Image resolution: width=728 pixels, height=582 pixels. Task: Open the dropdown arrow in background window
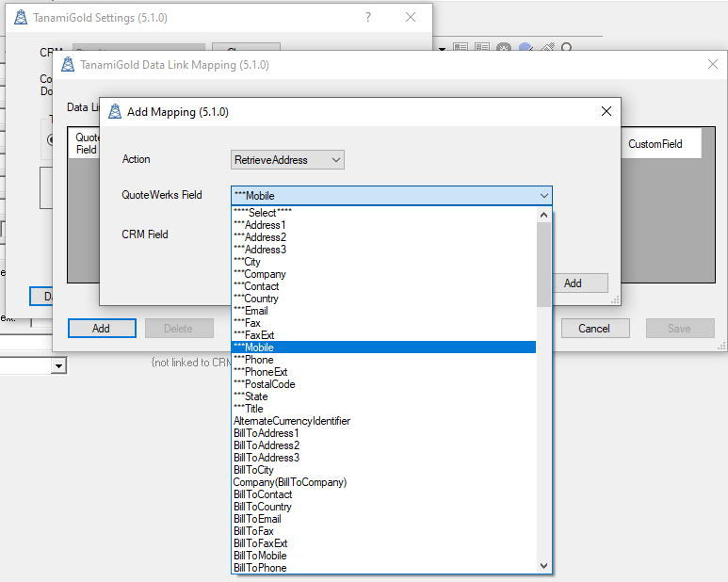(57, 366)
